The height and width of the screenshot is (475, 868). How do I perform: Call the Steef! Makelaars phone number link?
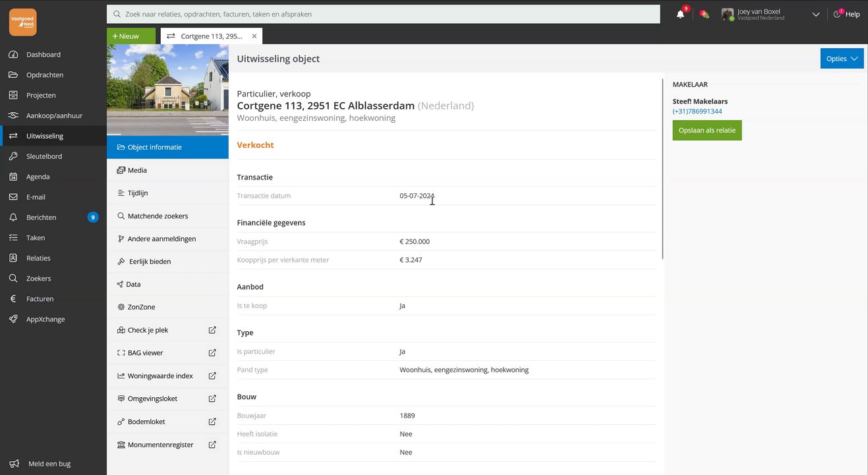pyautogui.click(x=697, y=111)
